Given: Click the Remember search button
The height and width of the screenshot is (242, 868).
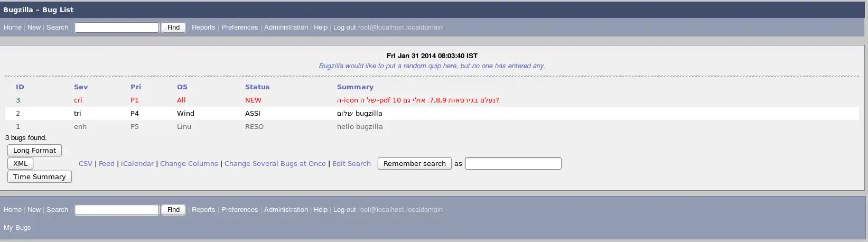Looking at the screenshot, I should pos(415,164).
